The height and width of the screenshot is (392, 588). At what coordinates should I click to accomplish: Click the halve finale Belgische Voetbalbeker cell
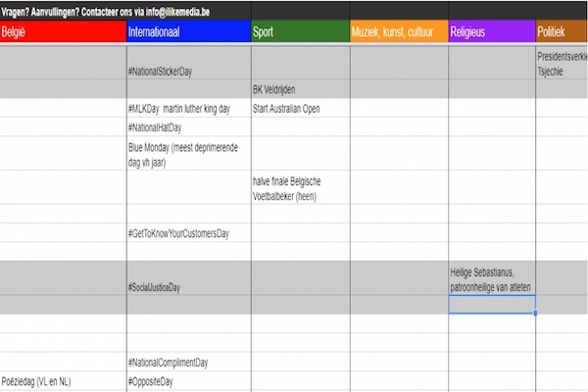pos(301,187)
